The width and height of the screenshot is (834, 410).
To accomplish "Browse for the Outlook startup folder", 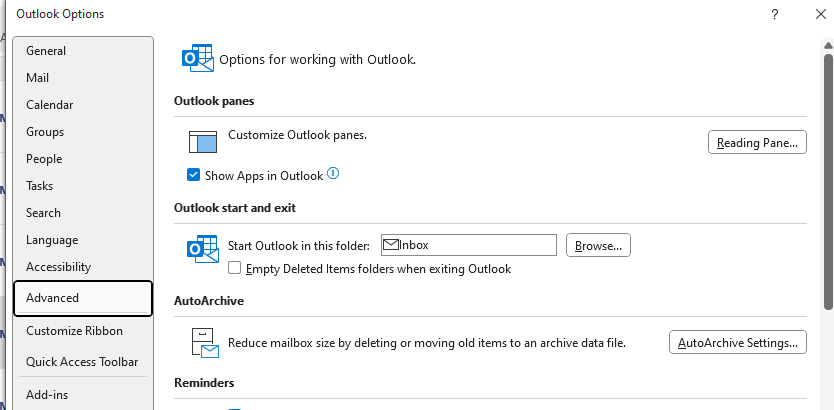I will [x=598, y=245].
